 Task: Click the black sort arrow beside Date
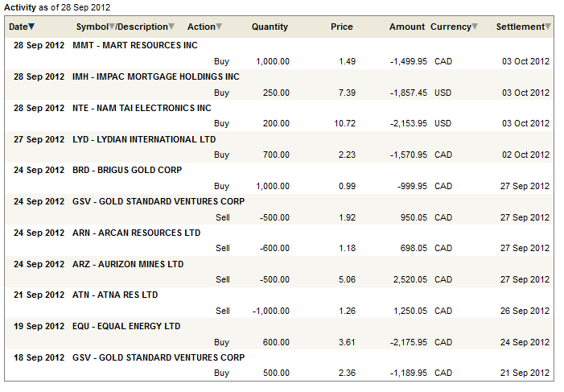(31, 27)
